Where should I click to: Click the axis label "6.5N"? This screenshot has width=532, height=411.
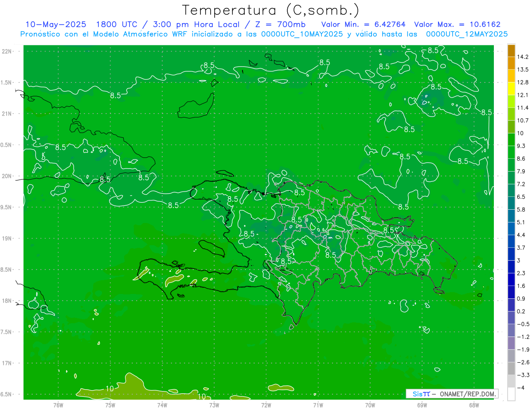coord(5,394)
